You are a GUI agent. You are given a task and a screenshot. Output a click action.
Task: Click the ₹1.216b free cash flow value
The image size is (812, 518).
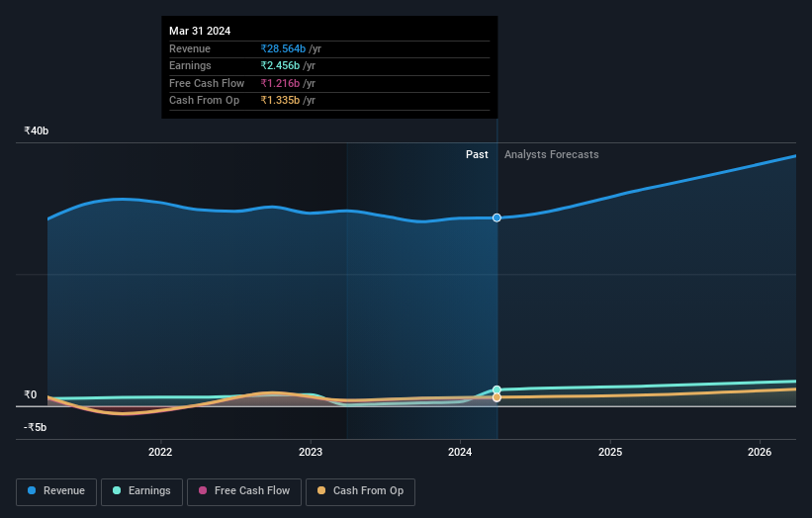[x=280, y=83]
